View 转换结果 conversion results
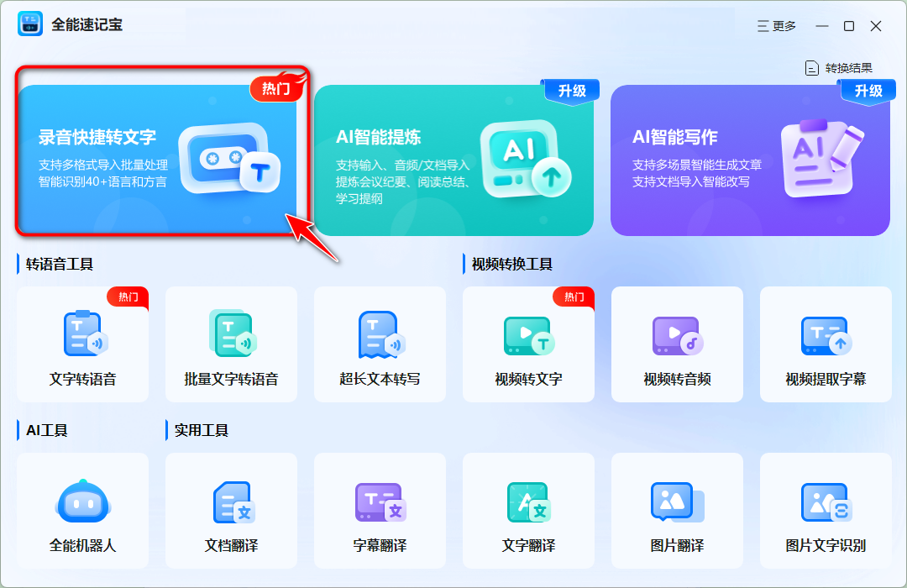The height and width of the screenshot is (588, 907). [x=838, y=68]
